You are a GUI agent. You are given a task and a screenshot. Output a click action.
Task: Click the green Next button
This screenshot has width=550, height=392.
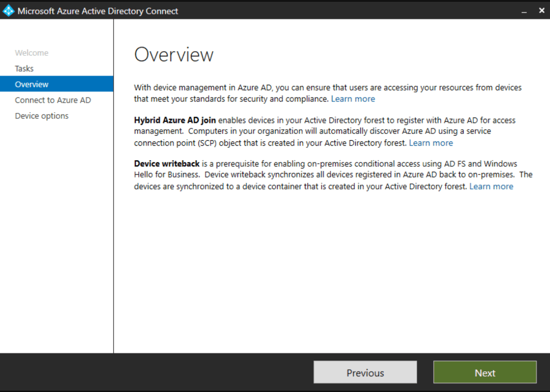tap(485, 372)
